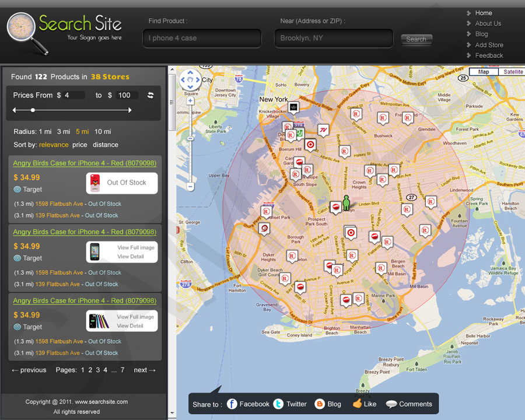Go to the previous results page
Viewport: 525px width, 420px height.
click(x=29, y=370)
